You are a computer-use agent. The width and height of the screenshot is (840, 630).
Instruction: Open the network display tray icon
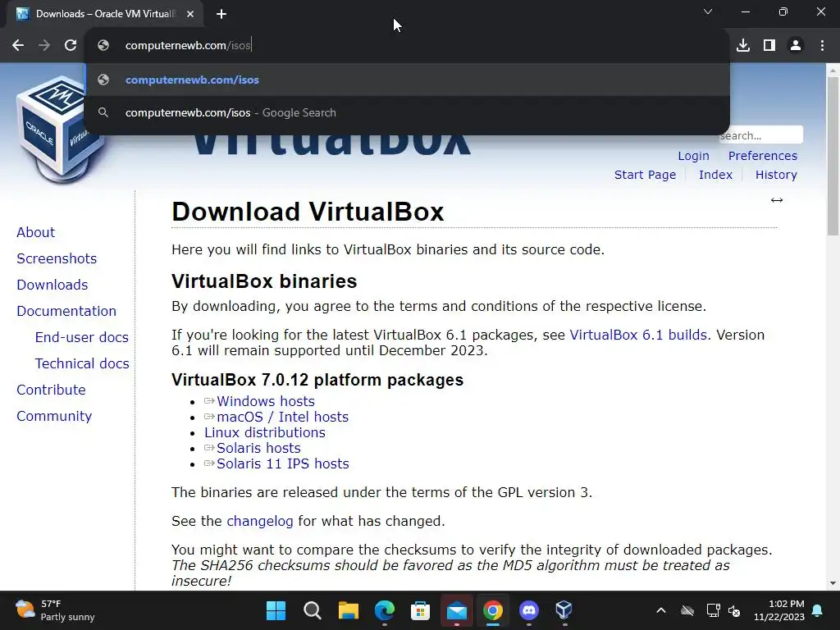(x=713, y=610)
